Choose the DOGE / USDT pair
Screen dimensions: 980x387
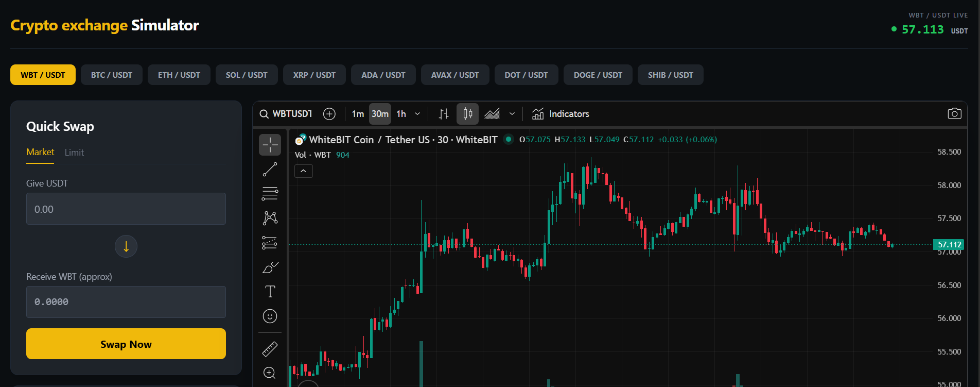point(598,75)
